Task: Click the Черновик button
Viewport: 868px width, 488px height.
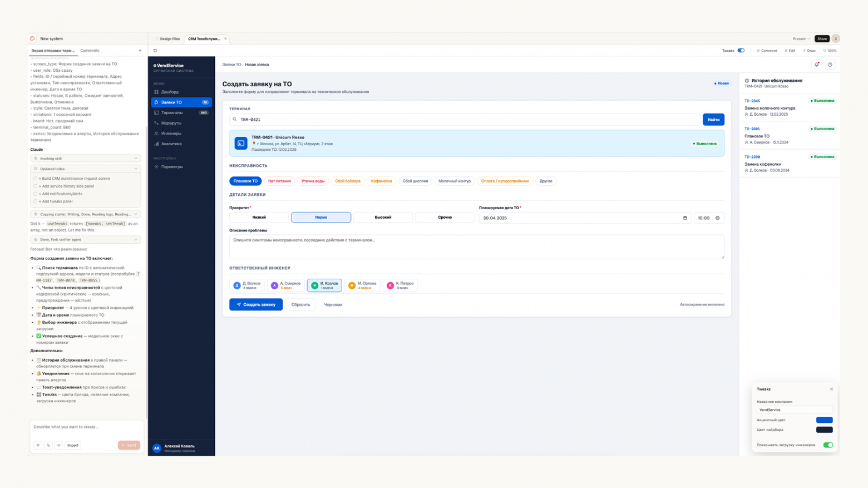Action: point(333,304)
